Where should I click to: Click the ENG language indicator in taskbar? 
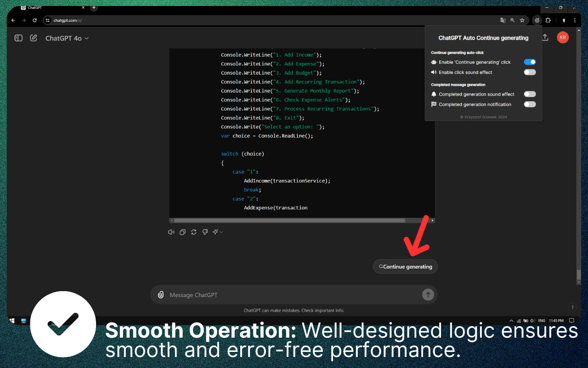542,321
